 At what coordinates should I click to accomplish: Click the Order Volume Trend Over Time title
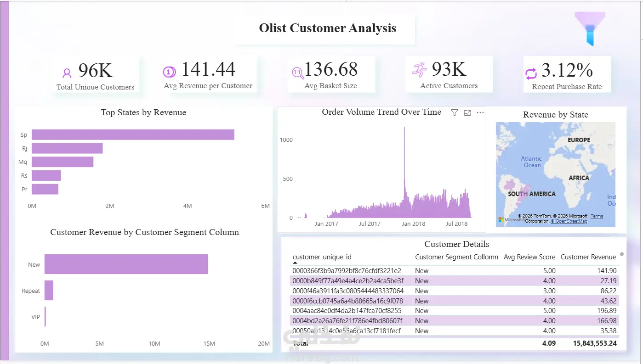click(x=381, y=112)
